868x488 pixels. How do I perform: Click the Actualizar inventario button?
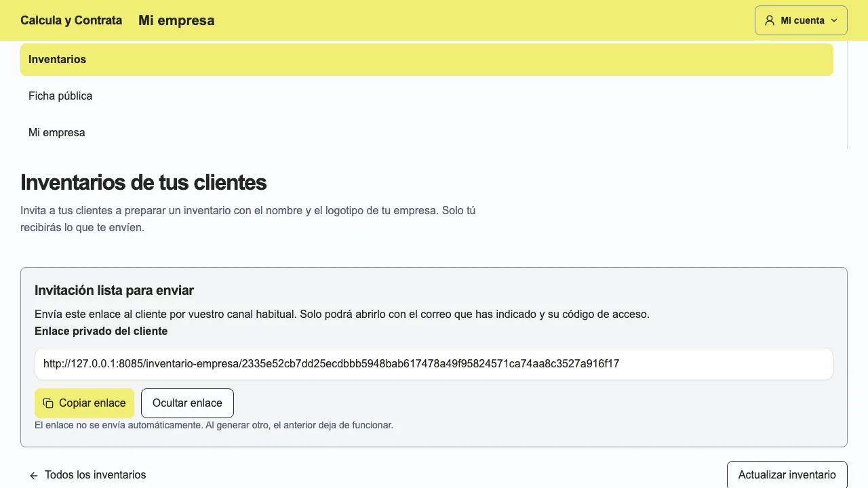point(787,474)
